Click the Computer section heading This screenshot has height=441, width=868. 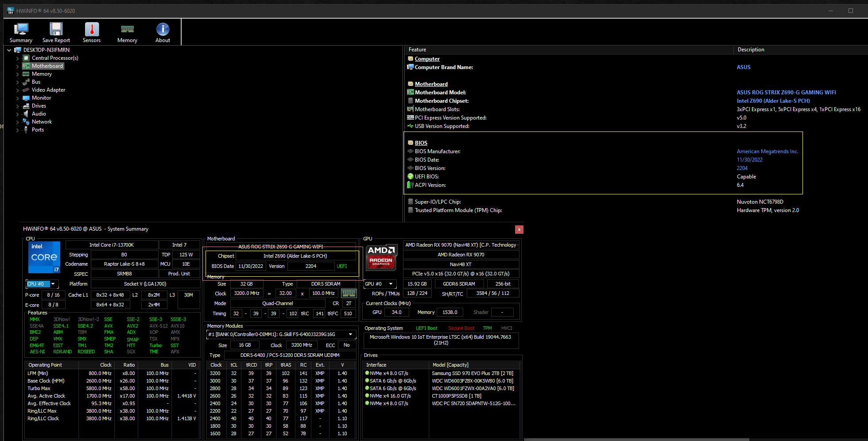click(427, 59)
